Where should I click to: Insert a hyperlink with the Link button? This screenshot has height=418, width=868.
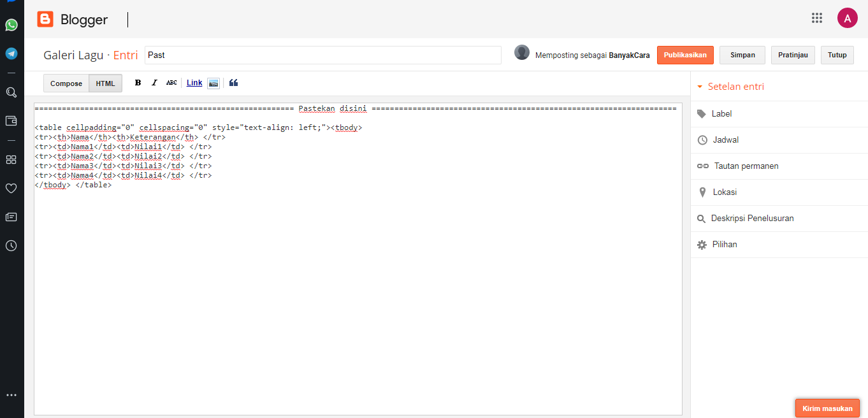[194, 83]
